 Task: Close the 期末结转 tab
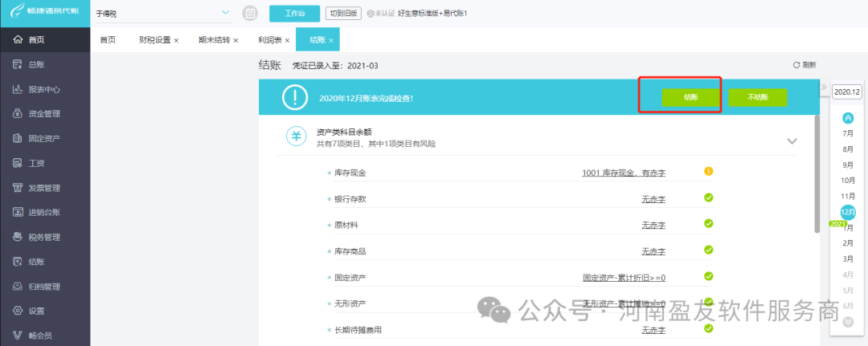click(235, 40)
